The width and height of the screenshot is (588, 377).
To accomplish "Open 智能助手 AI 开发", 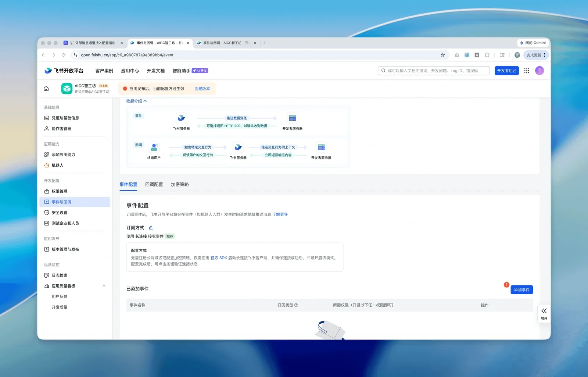I will click(x=190, y=71).
